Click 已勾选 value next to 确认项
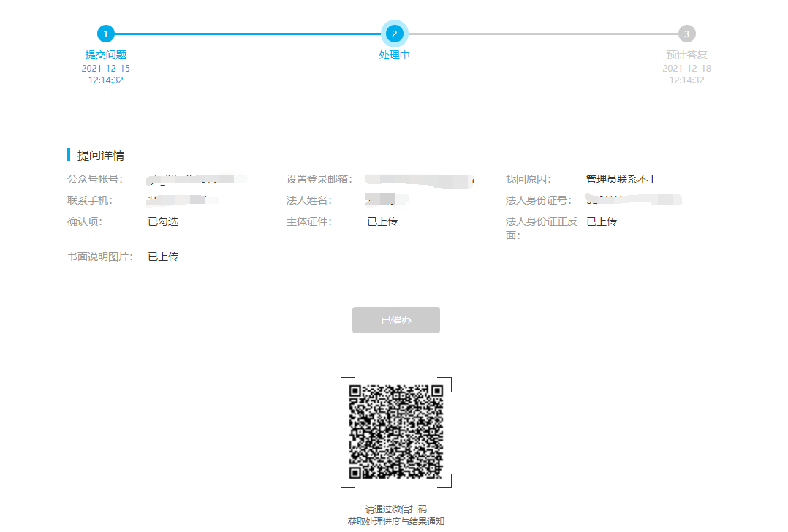The height and width of the screenshot is (532, 788). [x=163, y=221]
